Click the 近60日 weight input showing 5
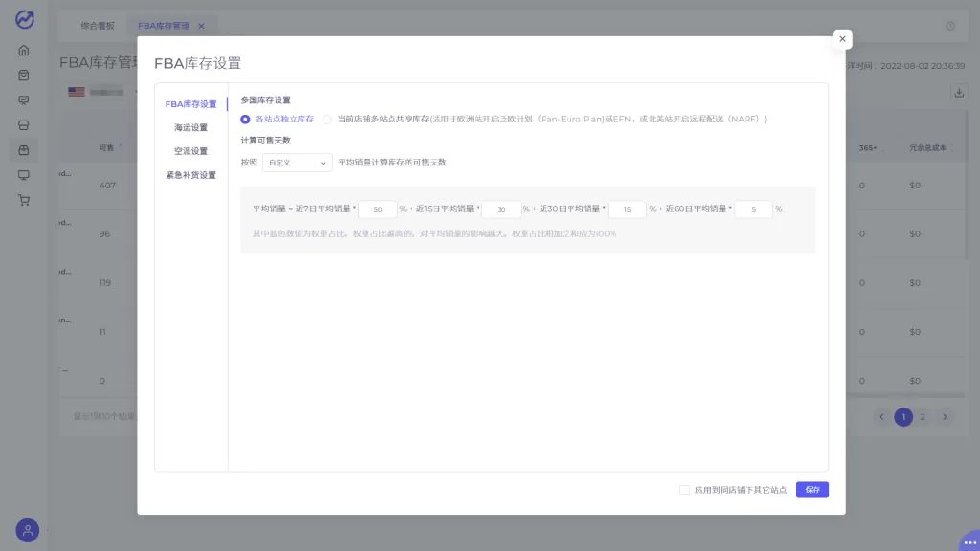The image size is (980, 551). click(754, 209)
